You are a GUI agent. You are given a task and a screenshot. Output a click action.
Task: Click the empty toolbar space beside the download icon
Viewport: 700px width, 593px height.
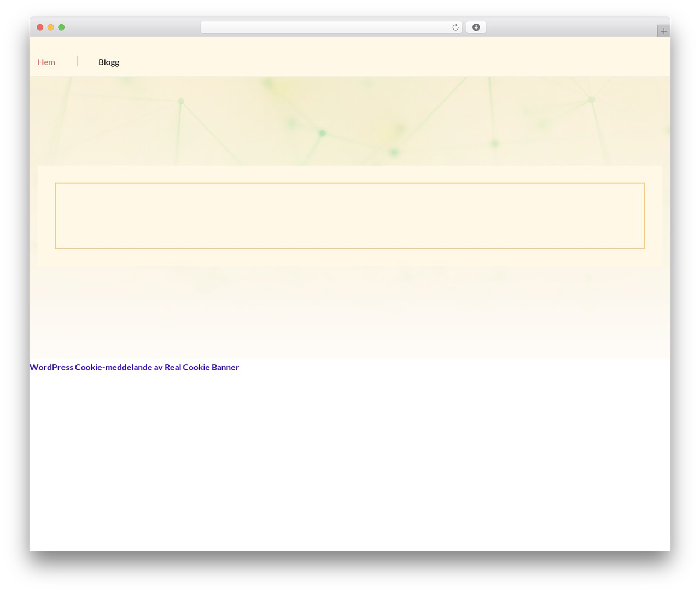pyautogui.click(x=569, y=27)
